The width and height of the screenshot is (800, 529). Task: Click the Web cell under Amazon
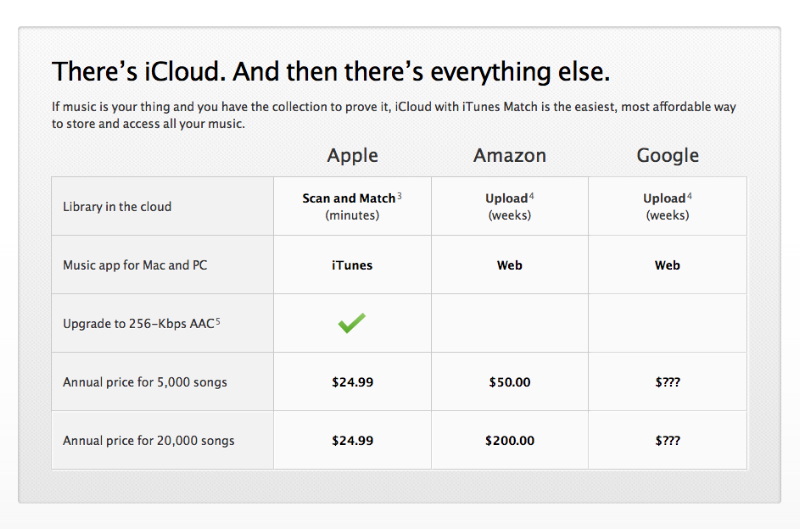[509, 265]
